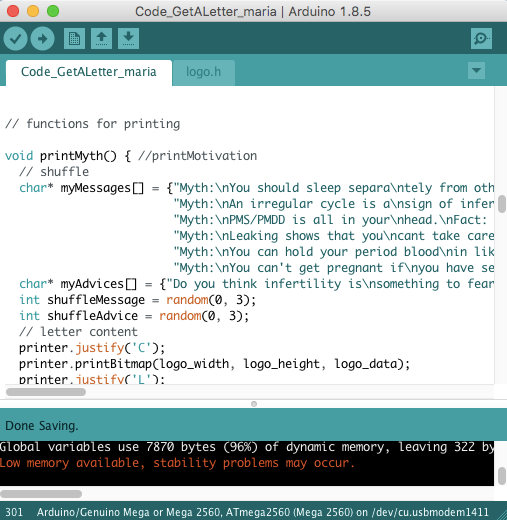Click the editor horizontal scrollbar thumb
Image resolution: width=507 pixels, height=520 pixels.
click(46, 392)
